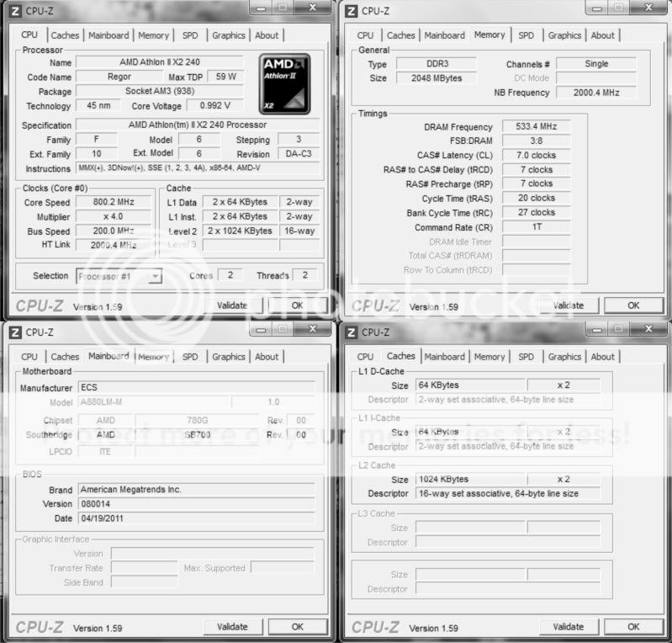
Task: Click the BIOS Date value 04/19/2011
Action: [196, 518]
